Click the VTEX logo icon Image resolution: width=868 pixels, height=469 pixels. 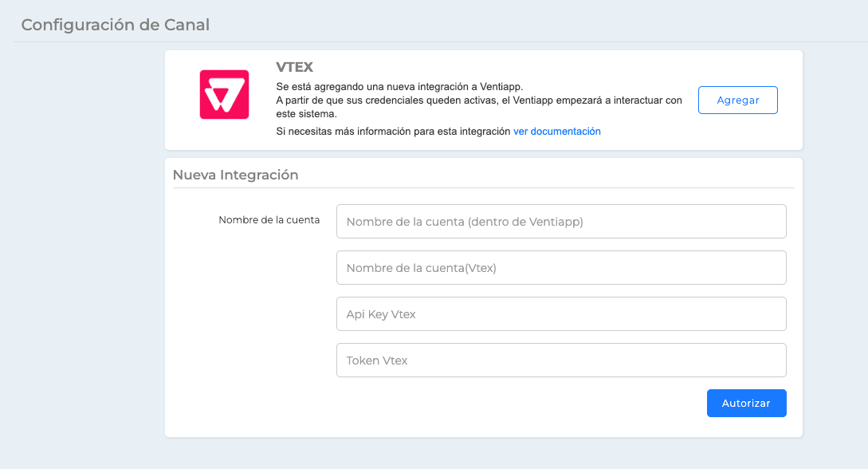pos(224,94)
